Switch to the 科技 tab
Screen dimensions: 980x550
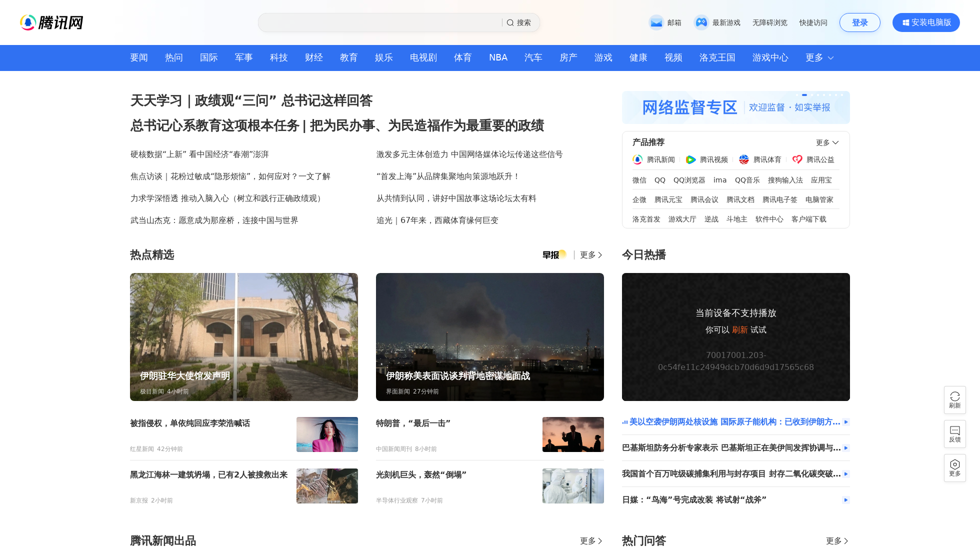(278, 57)
